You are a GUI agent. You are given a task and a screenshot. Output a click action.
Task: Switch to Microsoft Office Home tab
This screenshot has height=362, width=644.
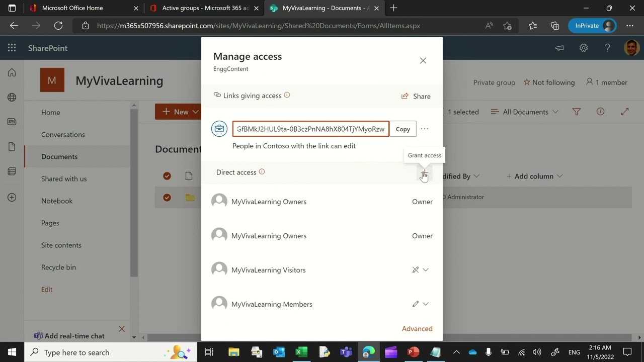click(84, 8)
